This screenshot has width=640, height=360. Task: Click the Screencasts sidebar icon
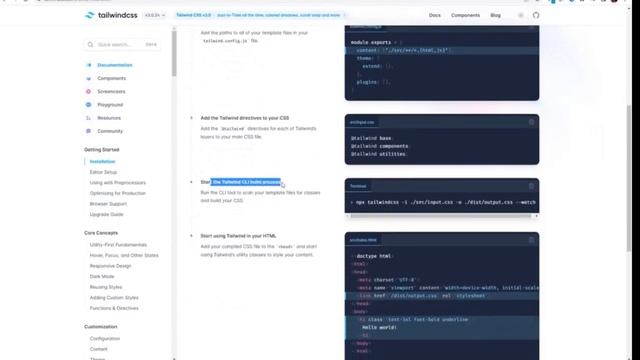tap(89, 91)
